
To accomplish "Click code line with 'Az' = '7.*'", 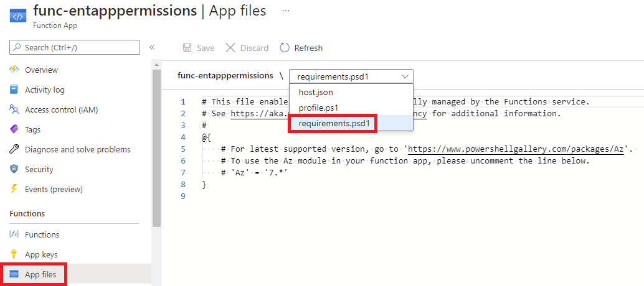I will click(x=254, y=172).
